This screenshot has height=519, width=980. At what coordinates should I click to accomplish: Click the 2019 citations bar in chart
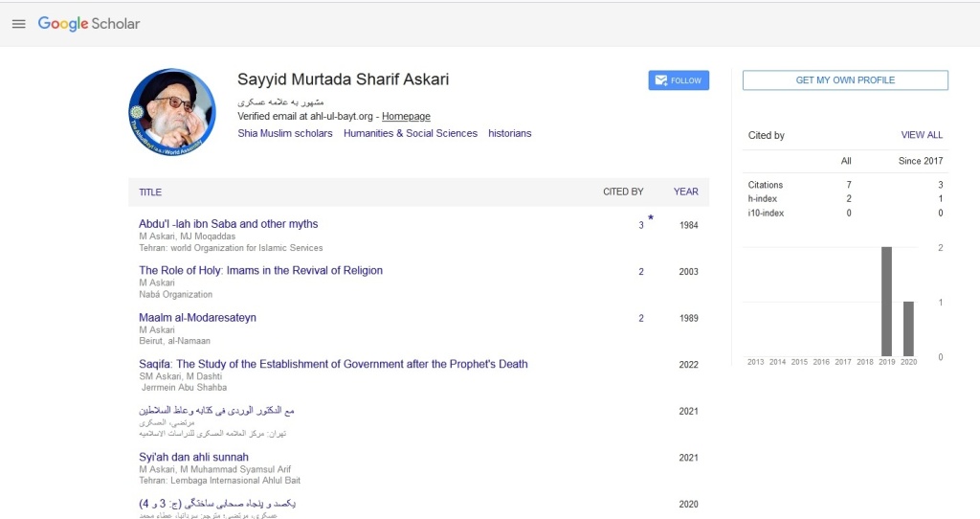(x=886, y=302)
